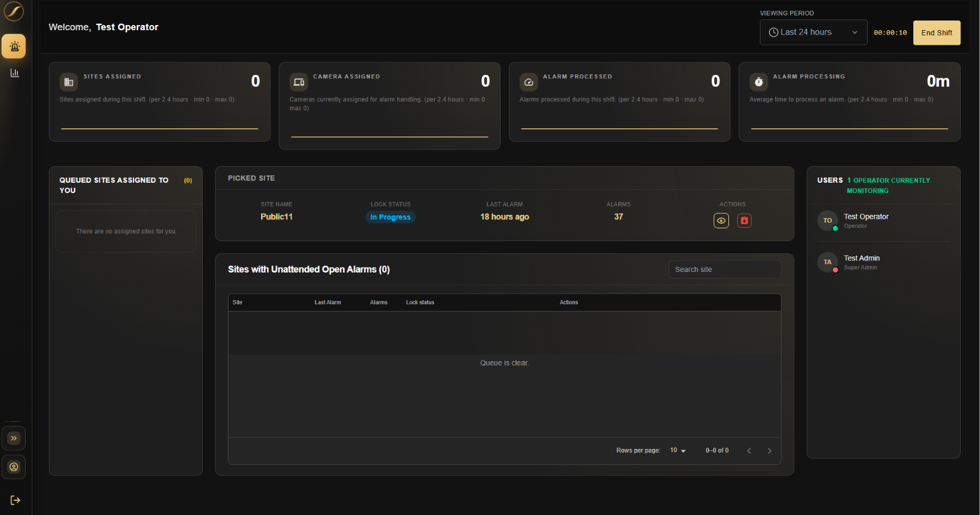This screenshot has height=515, width=980.
Task: Select Test Admin in users list
Action: pos(883,262)
